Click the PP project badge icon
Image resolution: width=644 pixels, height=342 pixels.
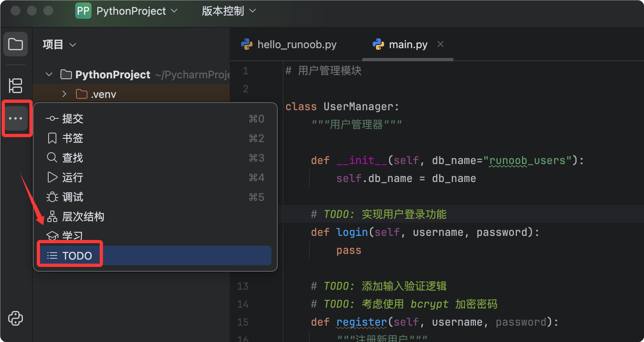pos(83,11)
